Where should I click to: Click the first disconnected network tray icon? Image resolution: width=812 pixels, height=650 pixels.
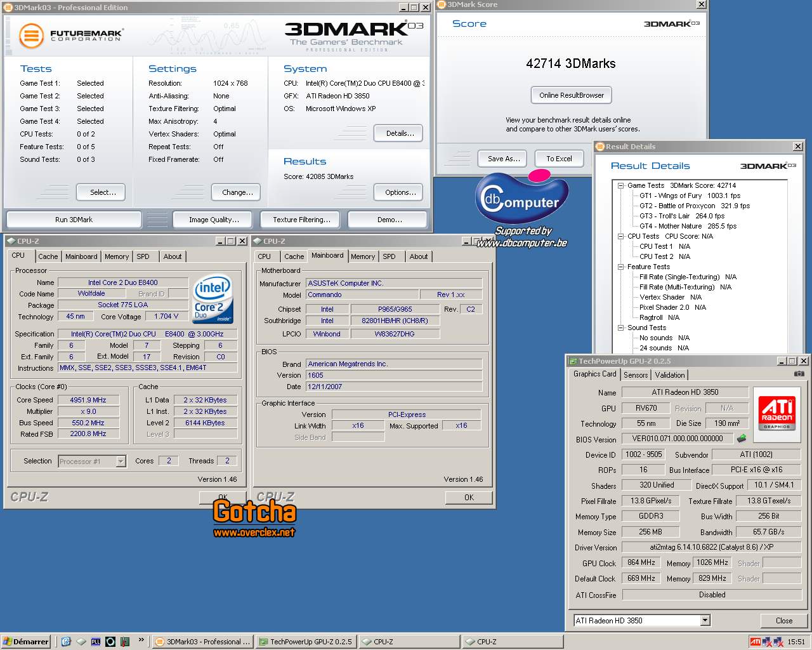(768, 642)
